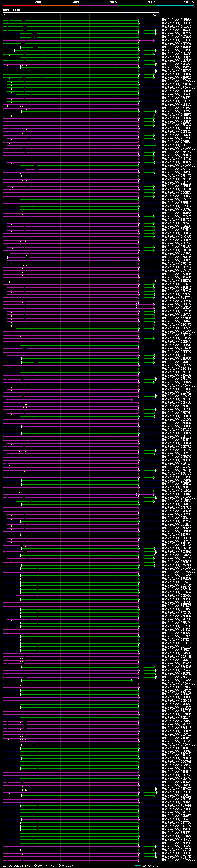Click the ~60% legend label
The height and width of the screenshot is (868, 197).
coord(113,2)
